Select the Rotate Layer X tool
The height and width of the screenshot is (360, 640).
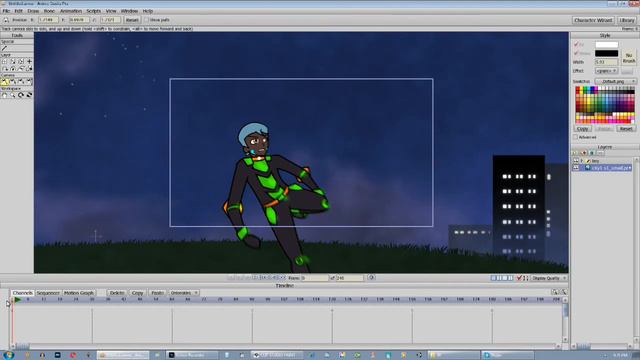click(4, 69)
